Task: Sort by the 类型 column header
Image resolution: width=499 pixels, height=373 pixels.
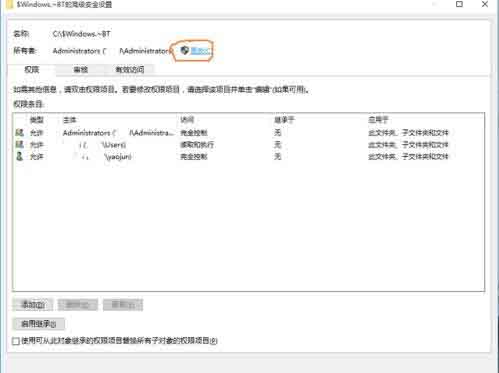Action: (x=37, y=120)
